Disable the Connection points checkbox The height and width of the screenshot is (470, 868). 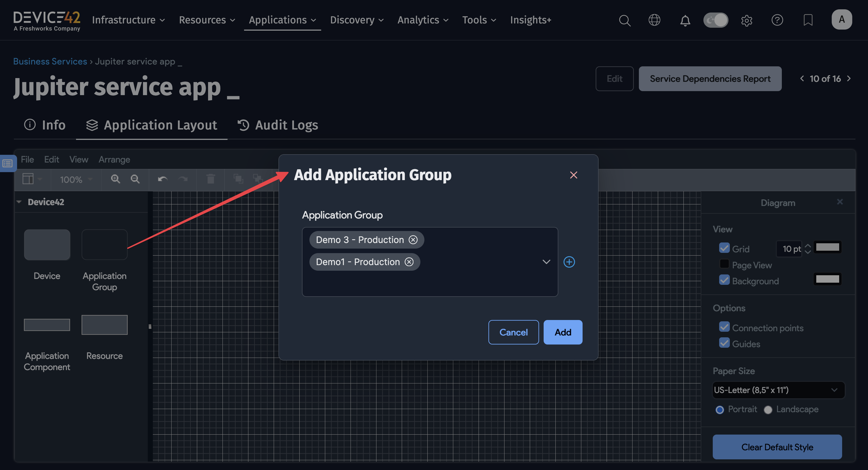[724, 327]
